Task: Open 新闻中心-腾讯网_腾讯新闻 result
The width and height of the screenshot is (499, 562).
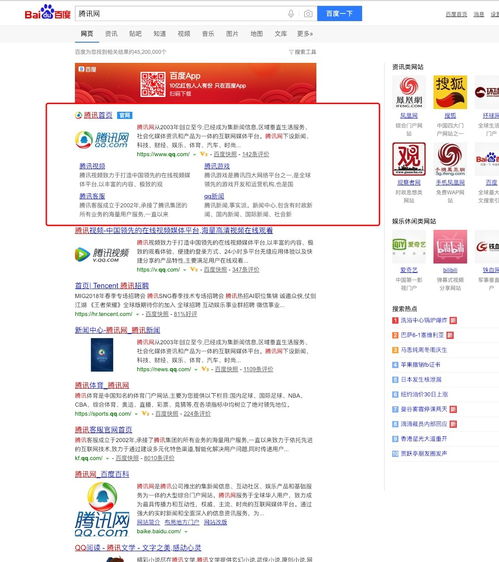Action: point(118,330)
